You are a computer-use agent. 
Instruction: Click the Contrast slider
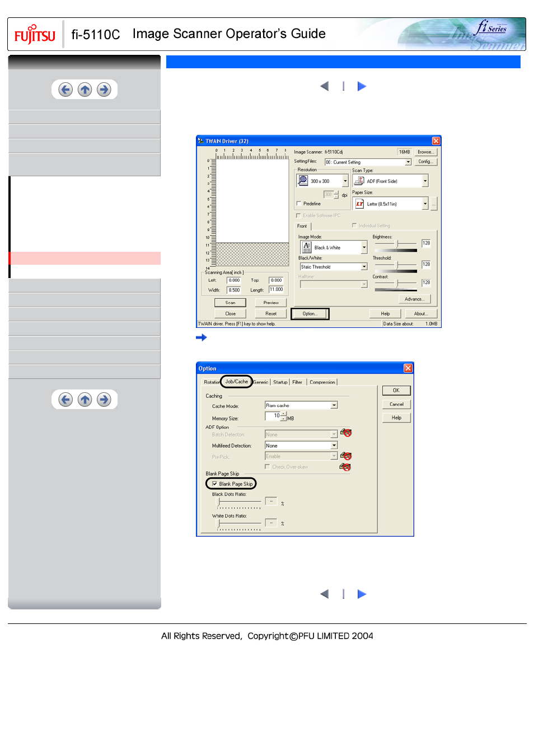pyautogui.click(x=397, y=284)
